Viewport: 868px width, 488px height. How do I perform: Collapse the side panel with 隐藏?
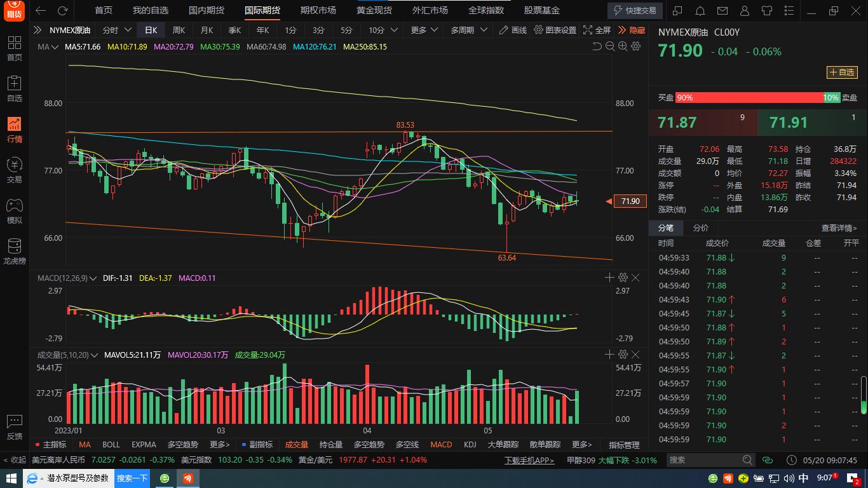tap(631, 30)
